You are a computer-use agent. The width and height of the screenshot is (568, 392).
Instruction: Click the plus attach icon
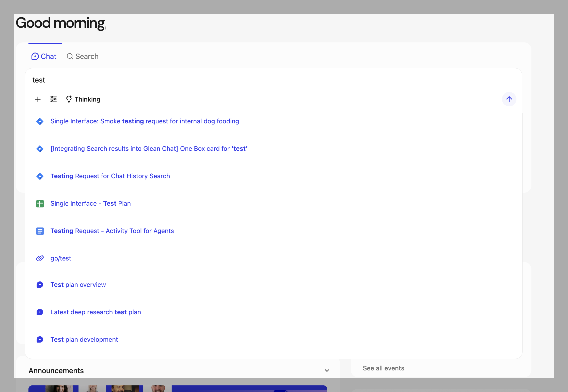click(x=38, y=99)
